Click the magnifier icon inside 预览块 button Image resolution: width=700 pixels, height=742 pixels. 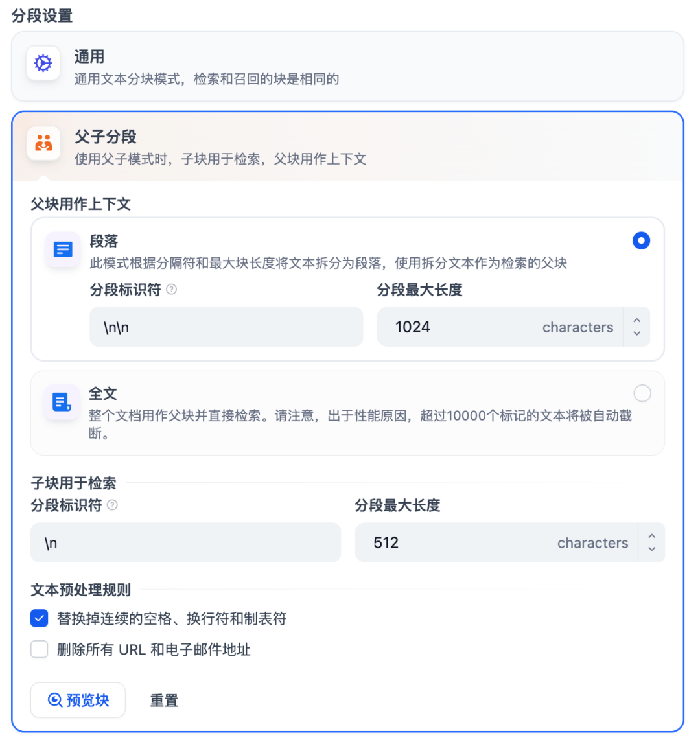pyautogui.click(x=55, y=700)
